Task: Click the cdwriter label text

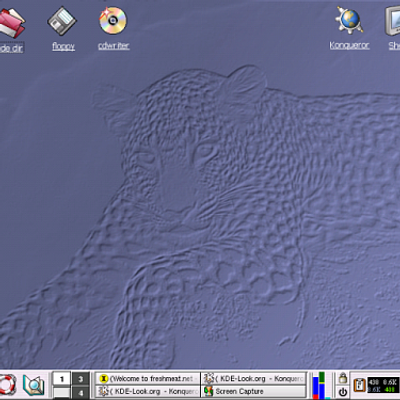Action: (114, 46)
